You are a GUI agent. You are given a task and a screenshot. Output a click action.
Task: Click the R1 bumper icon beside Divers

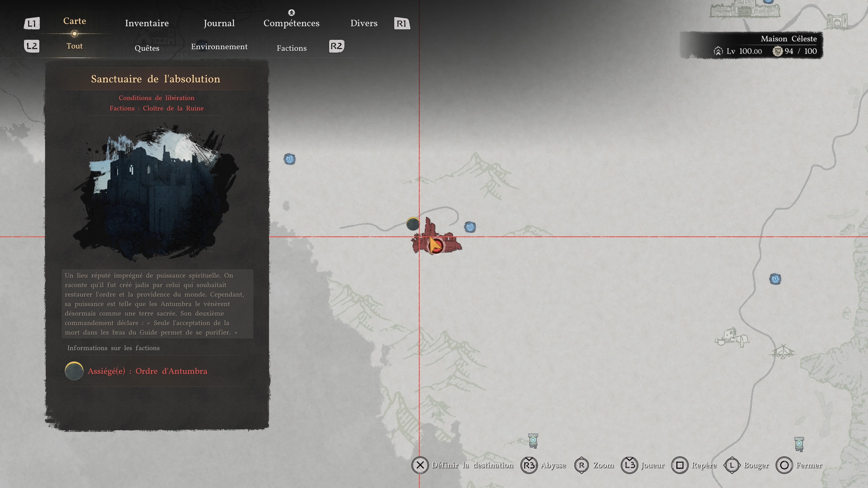(402, 23)
